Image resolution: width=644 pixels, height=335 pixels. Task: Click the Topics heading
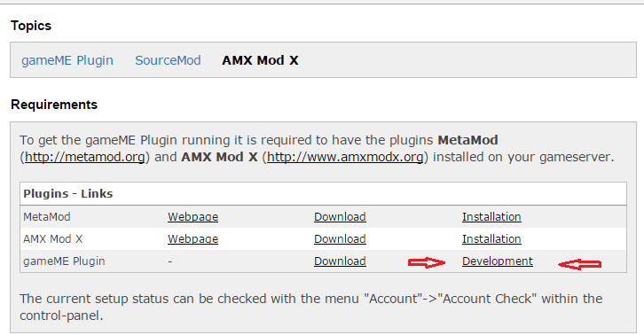click(x=31, y=26)
